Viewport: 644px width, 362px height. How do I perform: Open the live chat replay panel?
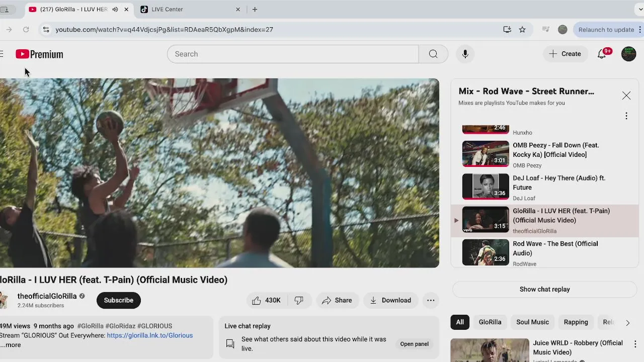pyautogui.click(x=415, y=344)
